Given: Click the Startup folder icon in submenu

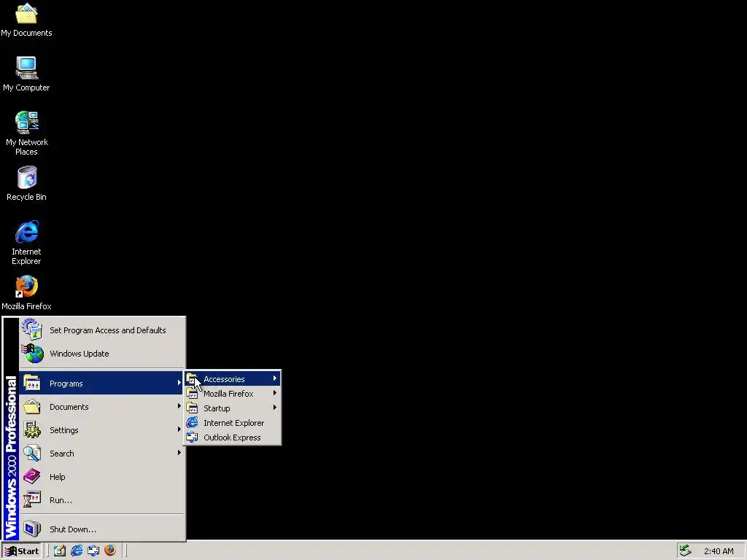Looking at the screenshot, I should 192,408.
